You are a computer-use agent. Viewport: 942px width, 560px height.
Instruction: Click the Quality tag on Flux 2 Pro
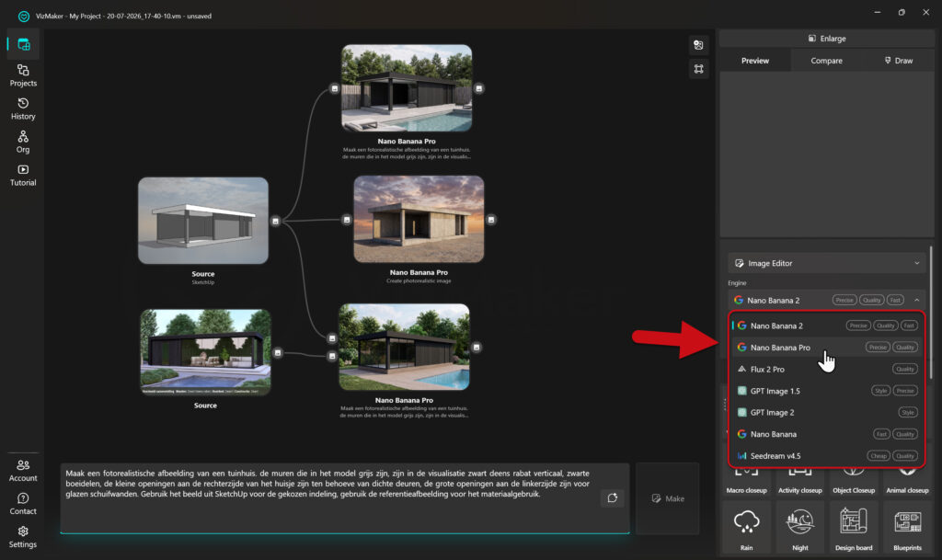905,369
